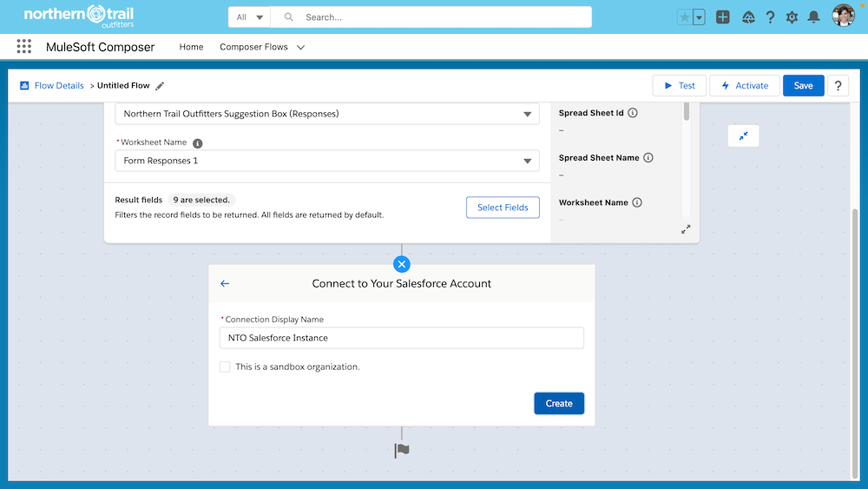Edit the Connection Display Name field
This screenshot has width=868, height=489.
click(x=402, y=338)
